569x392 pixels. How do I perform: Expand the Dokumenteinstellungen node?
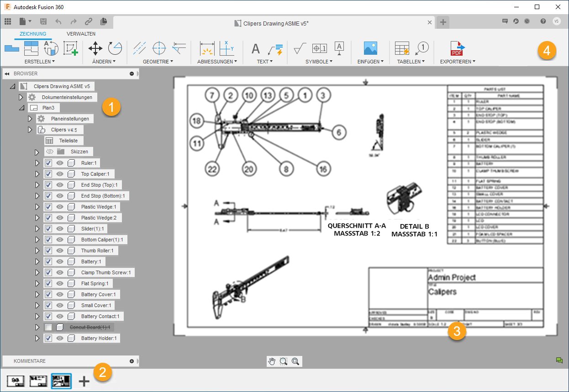pos(21,97)
